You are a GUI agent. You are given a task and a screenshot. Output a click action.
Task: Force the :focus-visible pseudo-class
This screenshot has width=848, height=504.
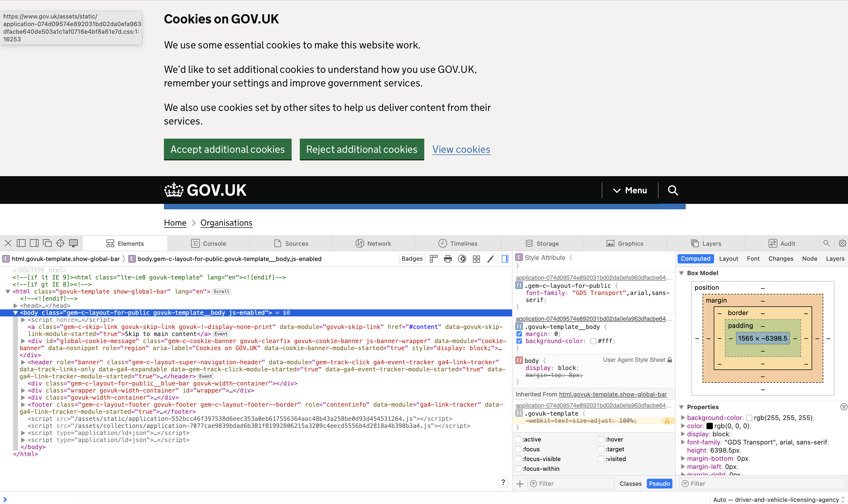(x=518, y=459)
